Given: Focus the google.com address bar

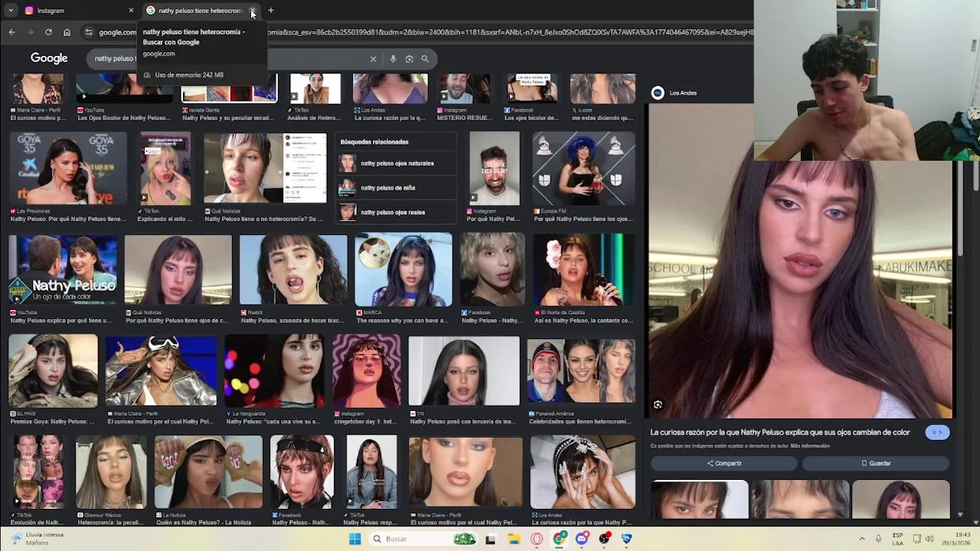Looking at the screenshot, I should click(x=417, y=32).
